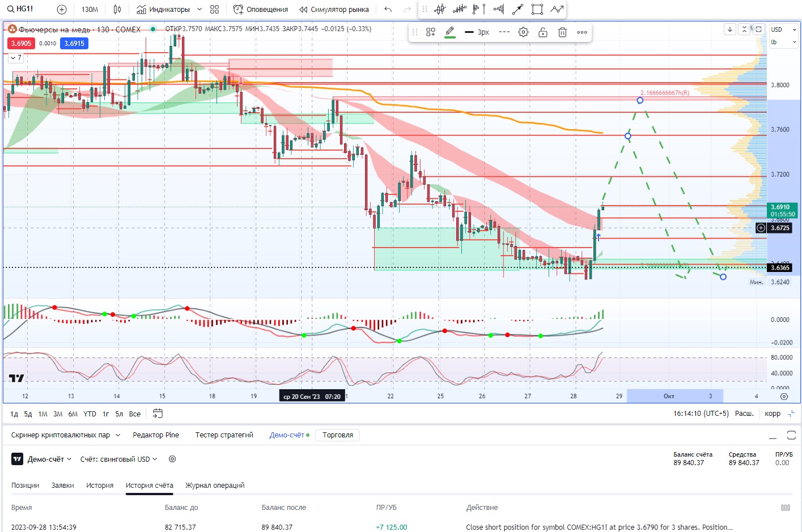Click red sell price 3.6905
The image size is (802, 532).
(21, 43)
